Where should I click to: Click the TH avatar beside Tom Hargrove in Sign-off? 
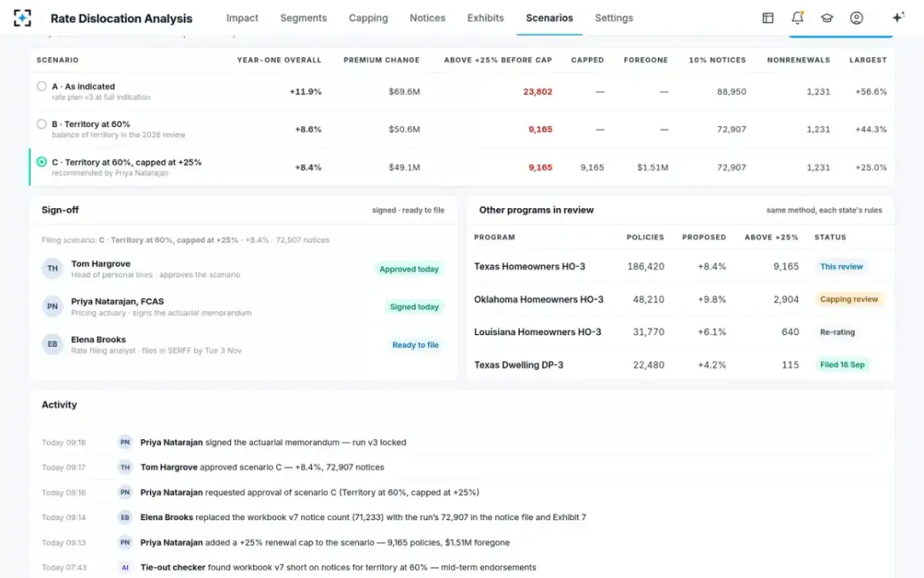52,268
